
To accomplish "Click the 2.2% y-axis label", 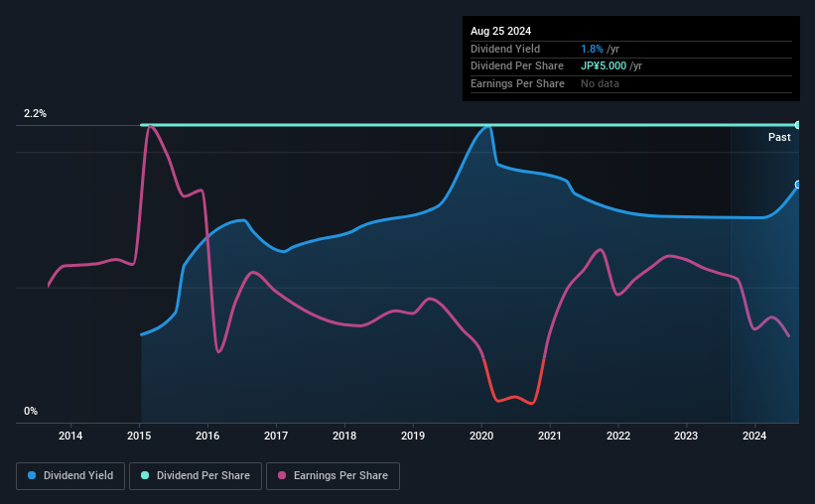I will click(36, 114).
